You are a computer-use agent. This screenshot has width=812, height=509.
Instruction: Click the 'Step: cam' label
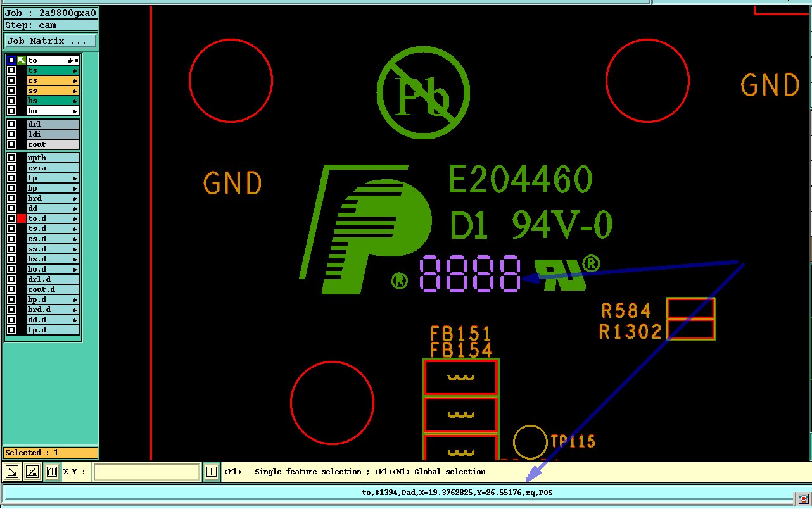tap(51, 25)
